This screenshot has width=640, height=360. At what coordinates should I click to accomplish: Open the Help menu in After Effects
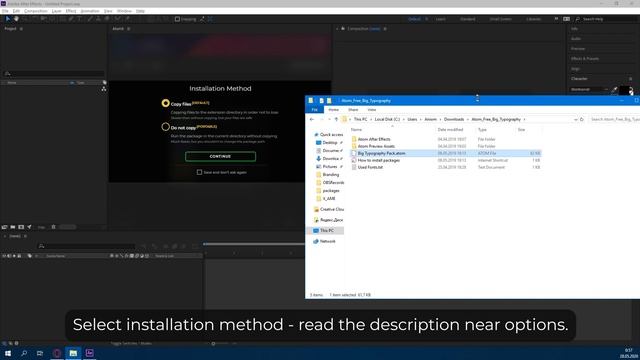tap(140, 11)
